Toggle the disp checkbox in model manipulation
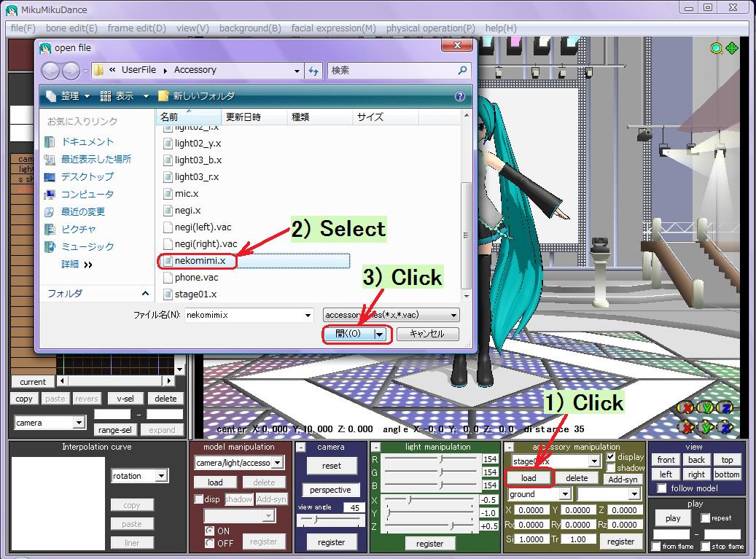756x559 pixels. 198,499
